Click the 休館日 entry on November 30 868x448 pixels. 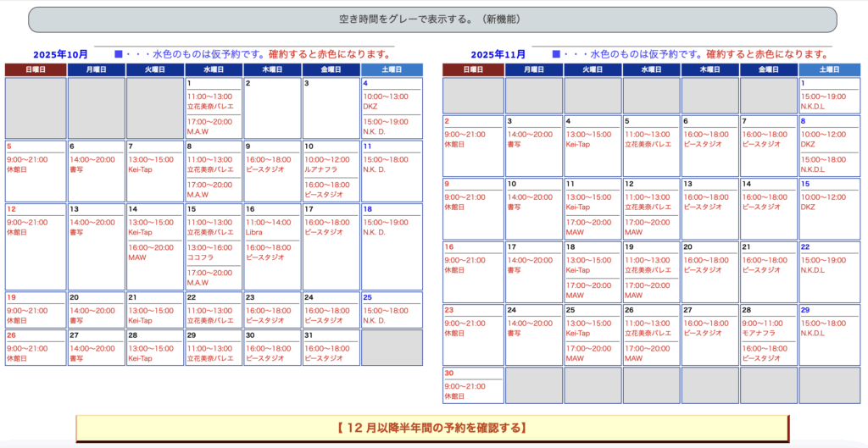click(455, 396)
